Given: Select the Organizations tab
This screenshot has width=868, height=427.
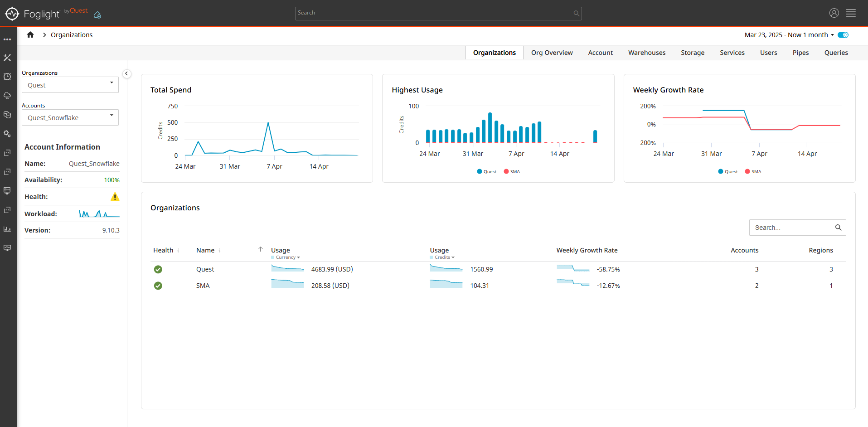Looking at the screenshot, I should point(495,53).
